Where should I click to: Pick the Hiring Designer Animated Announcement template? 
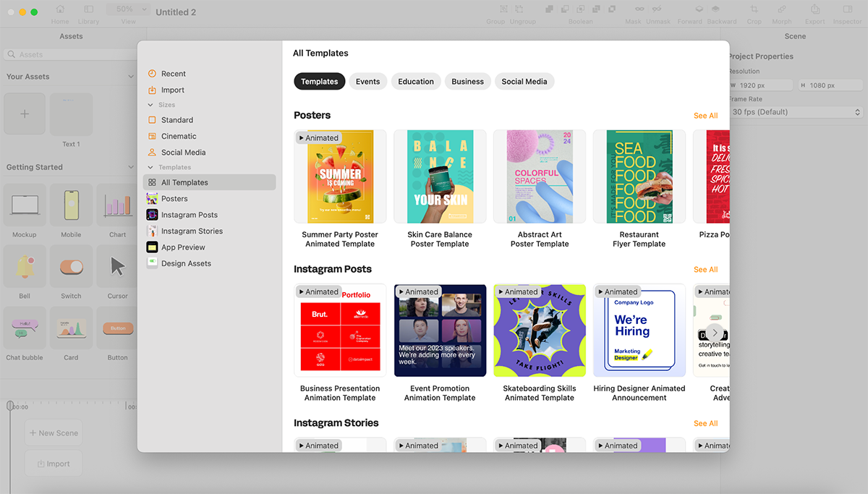pos(639,331)
